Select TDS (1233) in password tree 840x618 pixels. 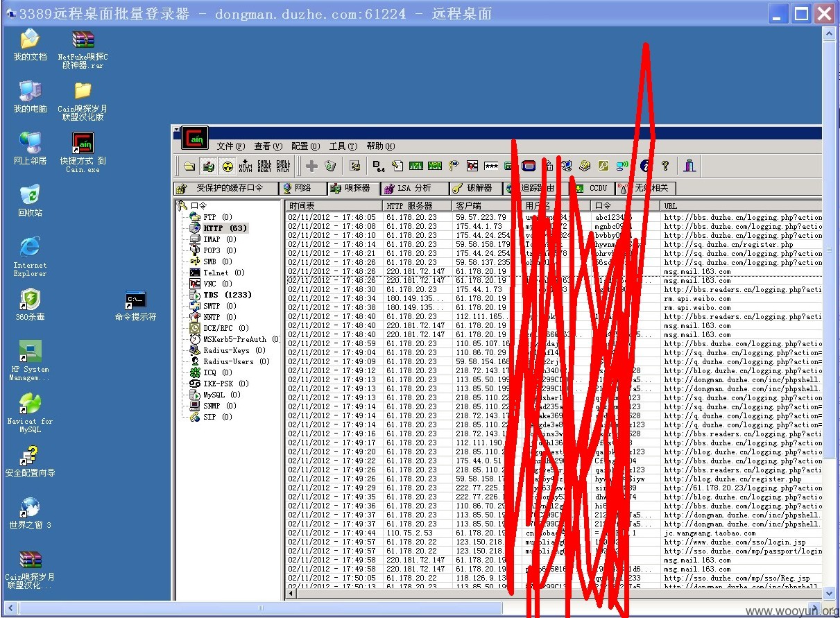click(x=220, y=295)
